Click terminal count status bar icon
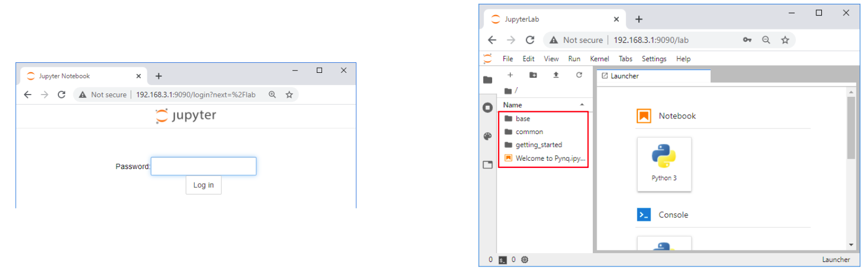 [503, 260]
